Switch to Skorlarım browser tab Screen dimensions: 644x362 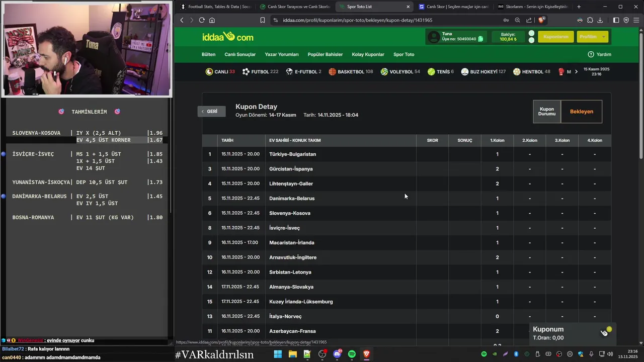tap(532, 7)
